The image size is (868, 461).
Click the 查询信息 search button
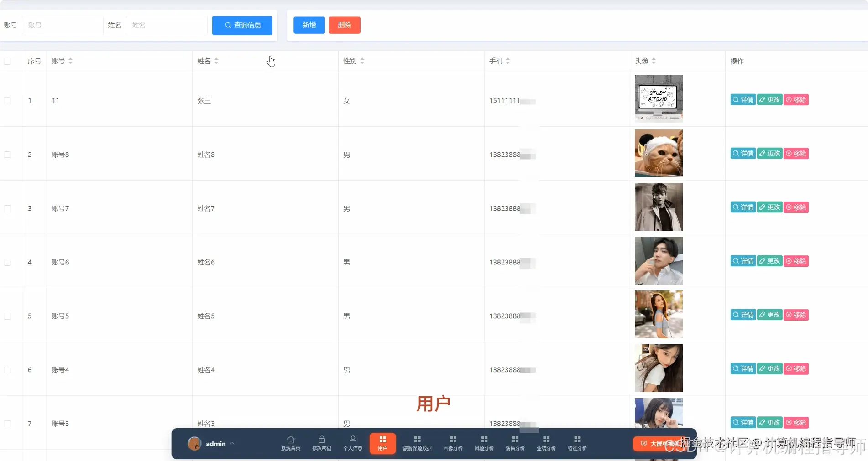pos(242,25)
